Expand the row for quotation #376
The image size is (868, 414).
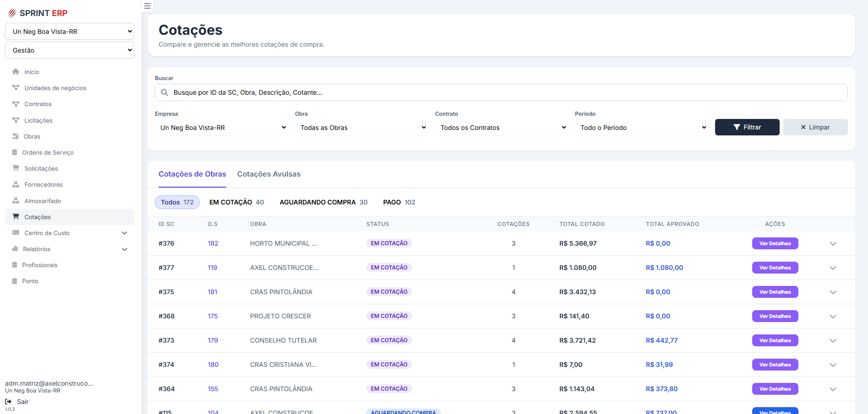point(833,244)
